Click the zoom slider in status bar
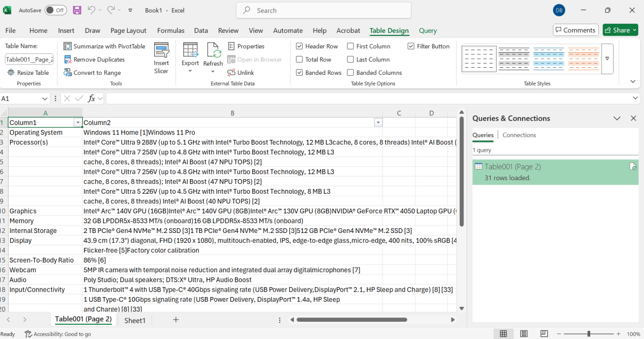Screen dimensions: 644x339 (589, 334)
